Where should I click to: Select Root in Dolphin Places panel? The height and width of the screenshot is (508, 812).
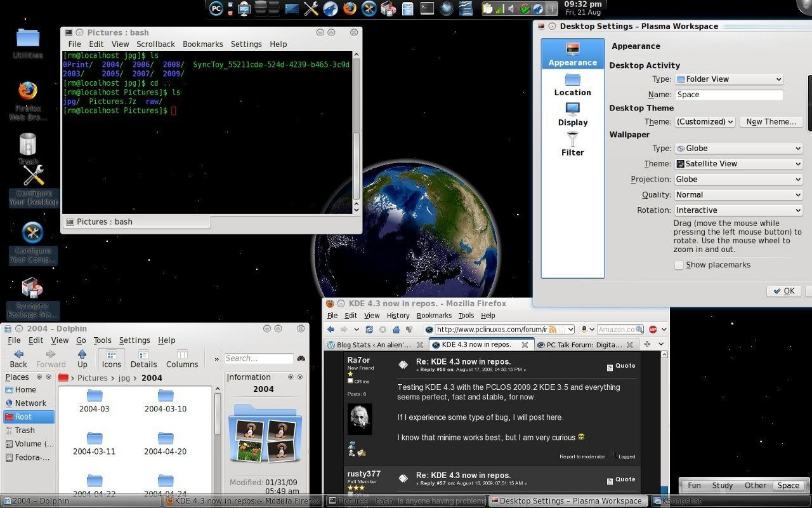click(x=29, y=417)
